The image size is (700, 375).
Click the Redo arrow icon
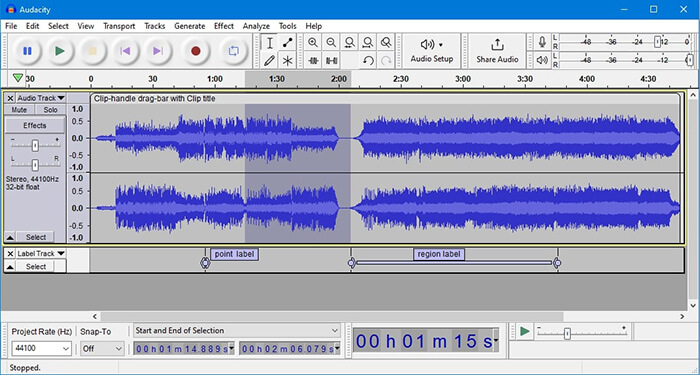tap(386, 60)
